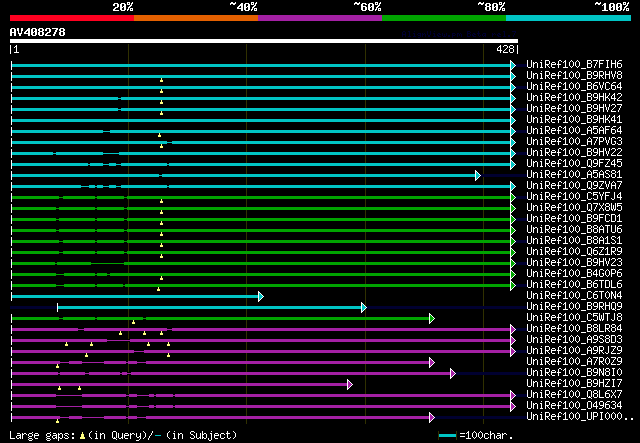Screen dimensions: 640x443
Task: Select the UniRef100_B9HV22 label
Action: 574,153
